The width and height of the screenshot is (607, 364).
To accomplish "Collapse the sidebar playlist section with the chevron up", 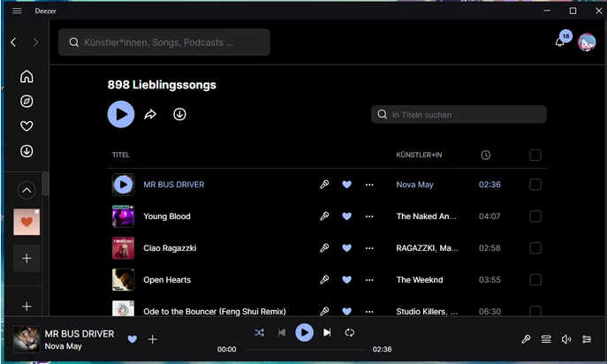I will [x=27, y=191].
